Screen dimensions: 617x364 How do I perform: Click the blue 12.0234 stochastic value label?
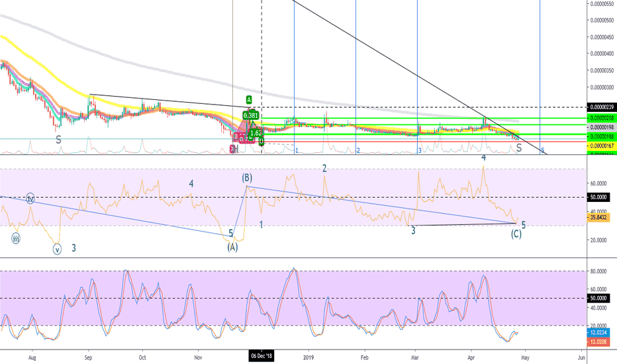click(x=598, y=333)
